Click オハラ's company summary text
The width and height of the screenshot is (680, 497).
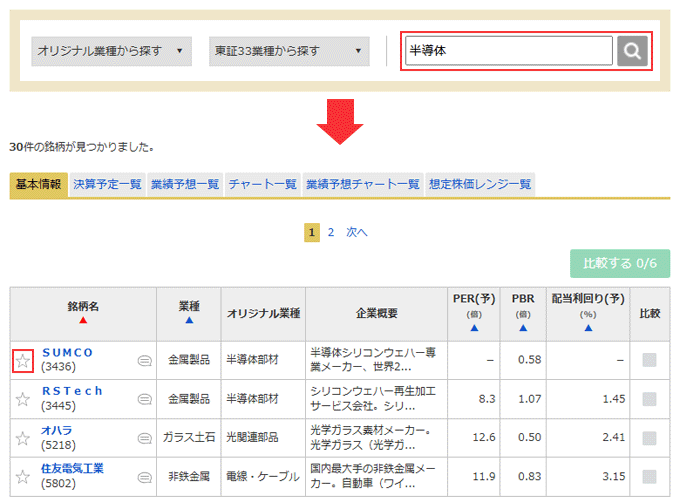371,438
